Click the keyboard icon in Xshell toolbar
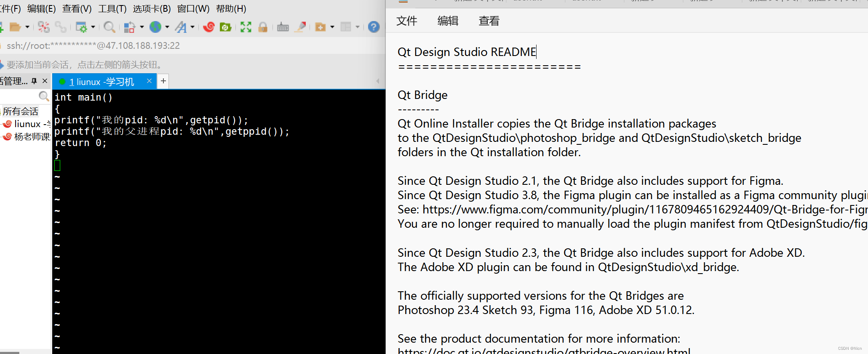 283,27
